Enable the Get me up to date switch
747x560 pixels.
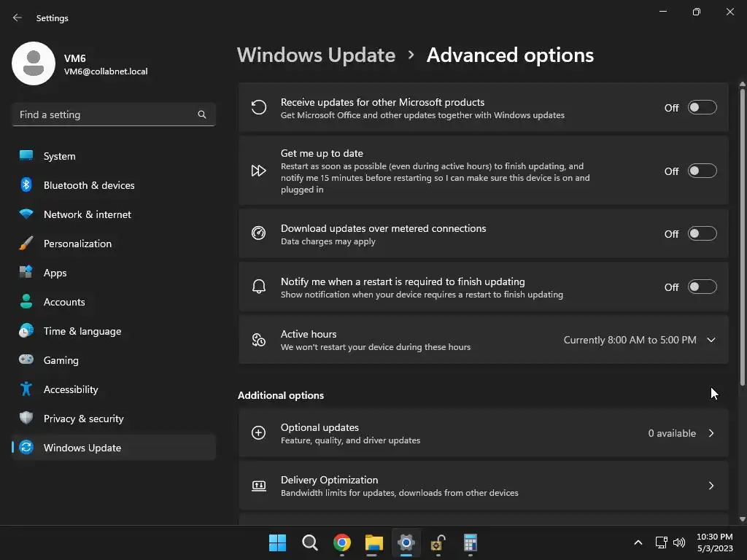point(703,171)
